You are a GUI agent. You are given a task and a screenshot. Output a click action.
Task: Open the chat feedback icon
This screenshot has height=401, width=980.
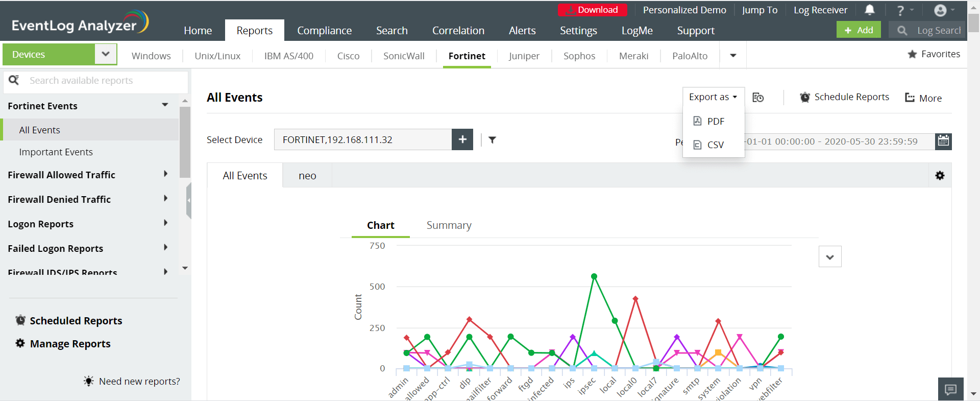tap(950, 390)
